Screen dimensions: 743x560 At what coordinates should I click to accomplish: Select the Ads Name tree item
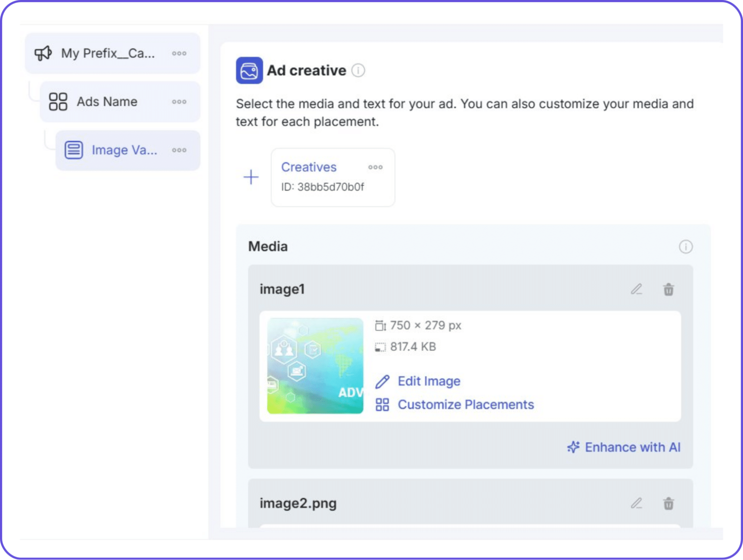pyautogui.click(x=120, y=102)
